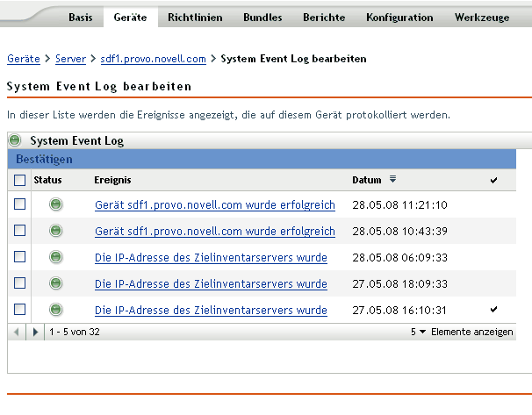Click the date 27.05.08 16:10:31
The width and height of the screenshot is (532, 415).
coord(399,311)
